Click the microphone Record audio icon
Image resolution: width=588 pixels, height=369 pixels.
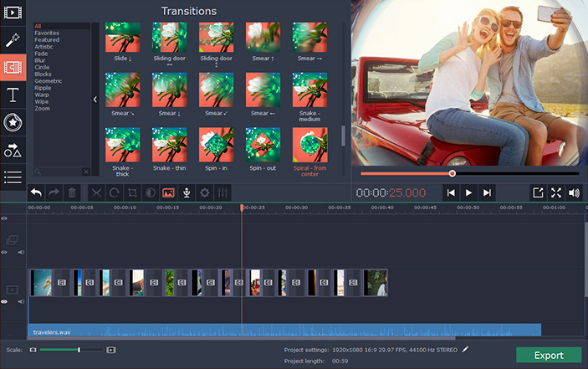pos(187,192)
